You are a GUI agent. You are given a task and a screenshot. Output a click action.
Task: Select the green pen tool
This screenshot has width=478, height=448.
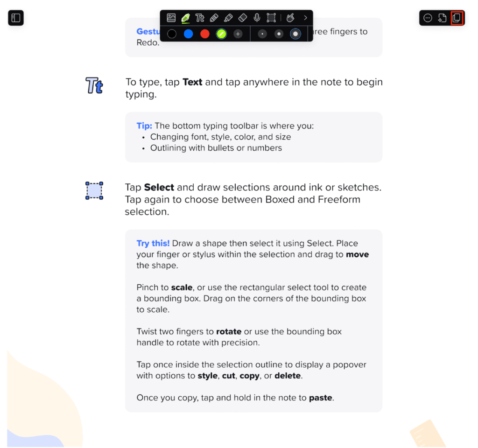185,18
